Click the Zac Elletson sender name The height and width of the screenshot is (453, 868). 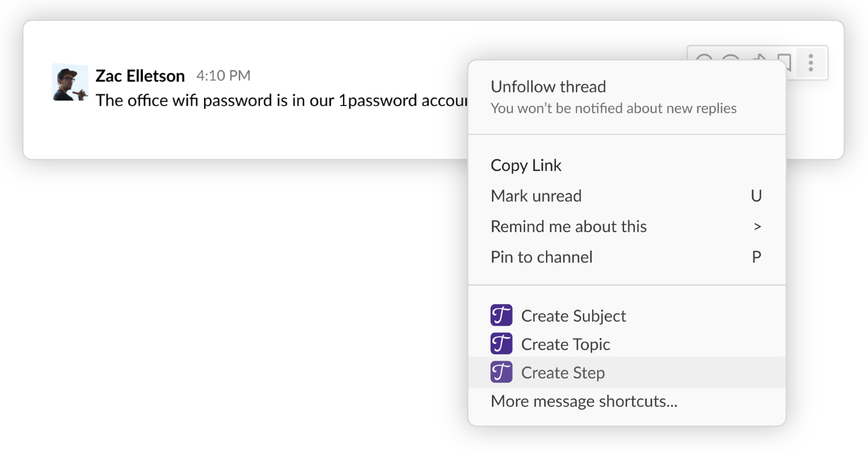(140, 76)
